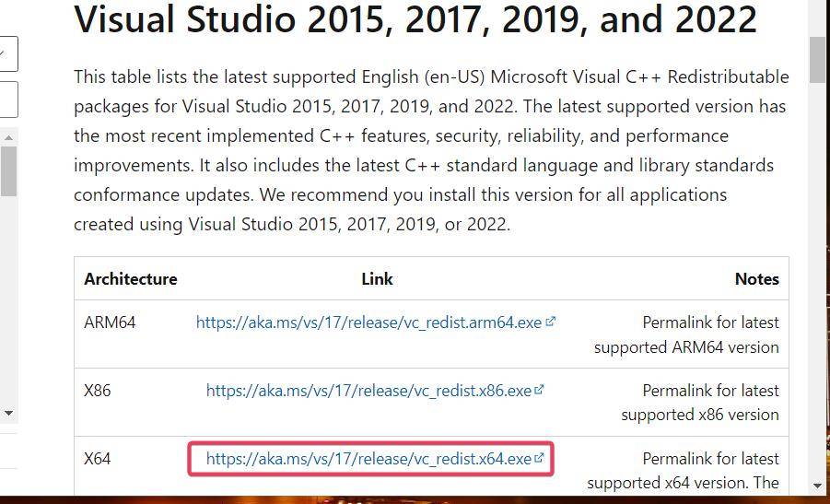Click external-link icon after the x86 link
830x504 pixels.
point(540,390)
